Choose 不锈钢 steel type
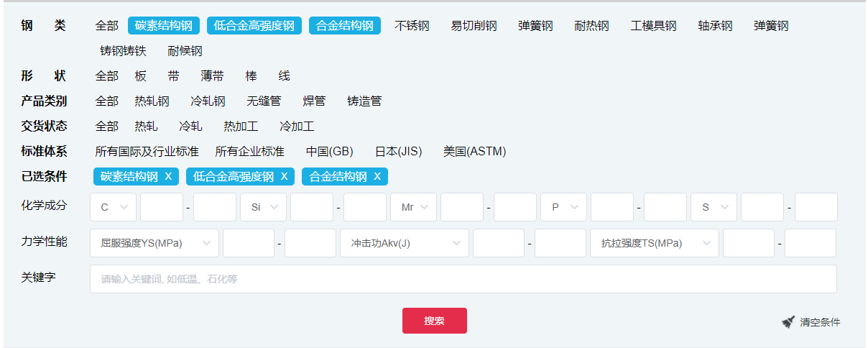Image resolution: width=868 pixels, height=348 pixels. pyautogui.click(x=412, y=26)
